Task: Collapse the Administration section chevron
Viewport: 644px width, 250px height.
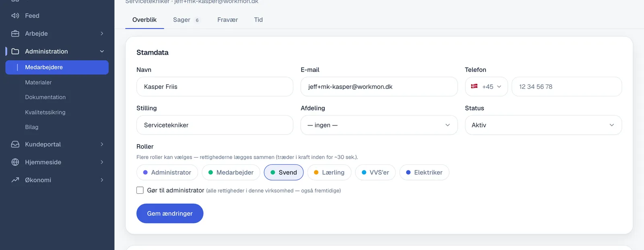Action: [x=102, y=51]
